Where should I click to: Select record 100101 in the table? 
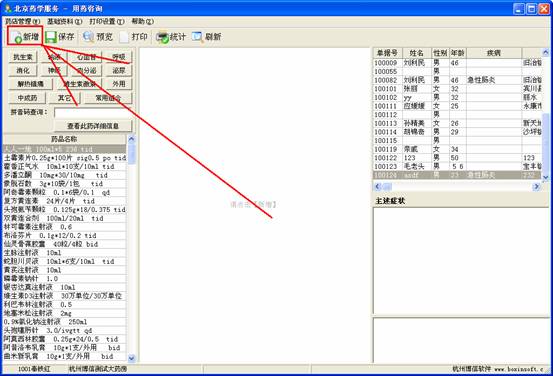tap(457, 89)
